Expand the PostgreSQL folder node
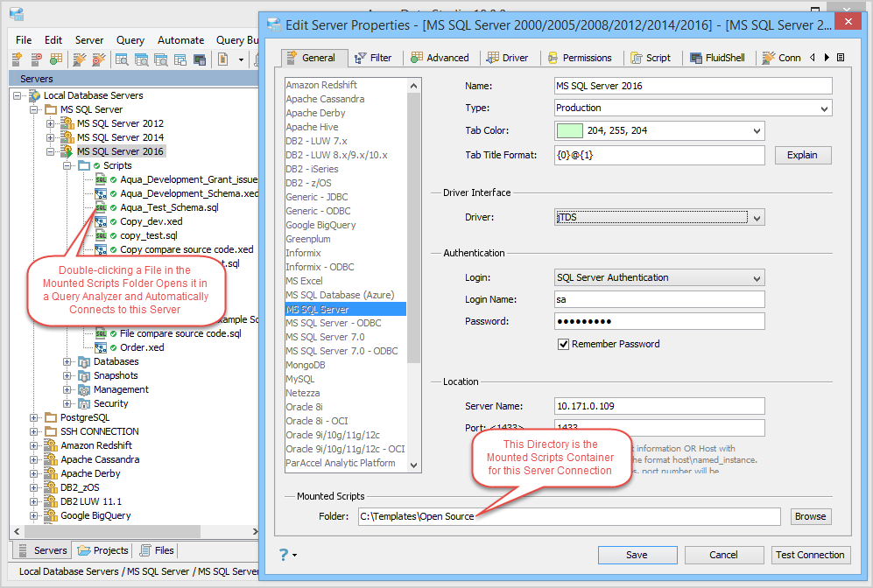The height and width of the screenshot is (588, 873). pos(33,417)
